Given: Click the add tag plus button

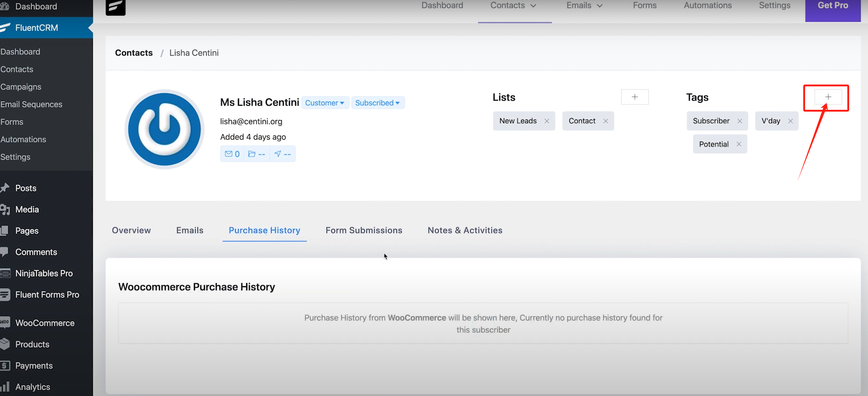Looking at the screenshot, I should [828, 97].
